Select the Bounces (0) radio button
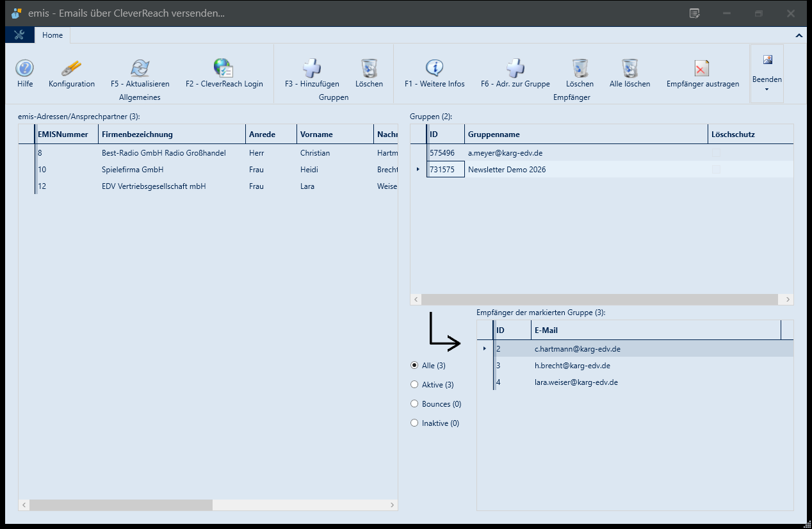This screenshot has height=529, width=812. [x=414, y=403]
